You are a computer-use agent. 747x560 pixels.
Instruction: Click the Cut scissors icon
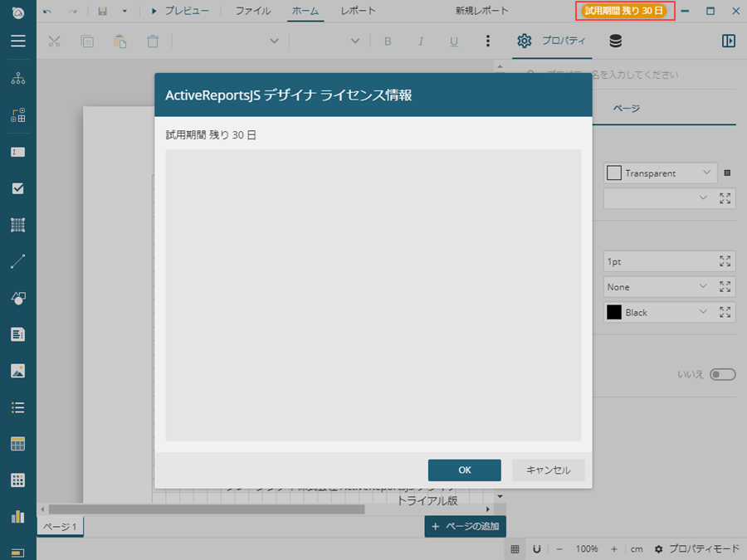[x=54, y=41]
